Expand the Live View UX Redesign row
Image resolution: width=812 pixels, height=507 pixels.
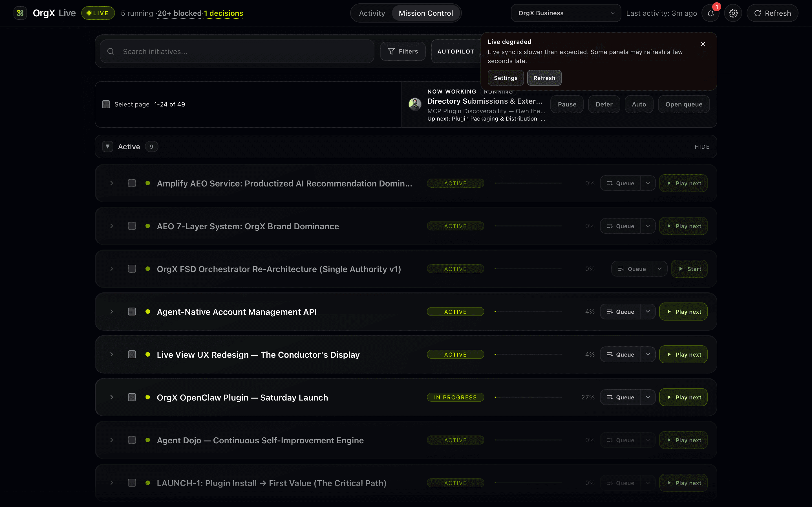112,354
